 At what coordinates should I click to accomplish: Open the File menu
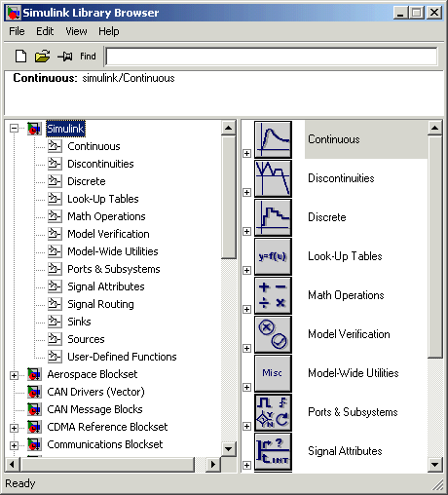(x=17, y=31)
